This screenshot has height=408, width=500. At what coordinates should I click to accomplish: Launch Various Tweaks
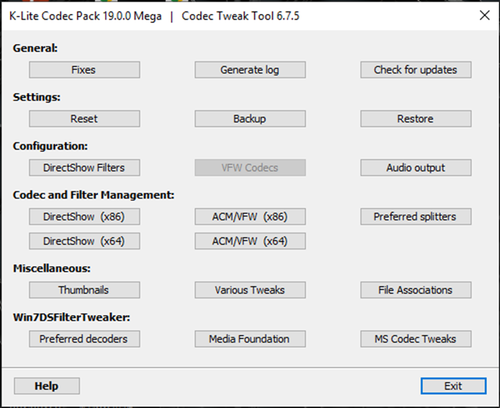click(250, 290)
